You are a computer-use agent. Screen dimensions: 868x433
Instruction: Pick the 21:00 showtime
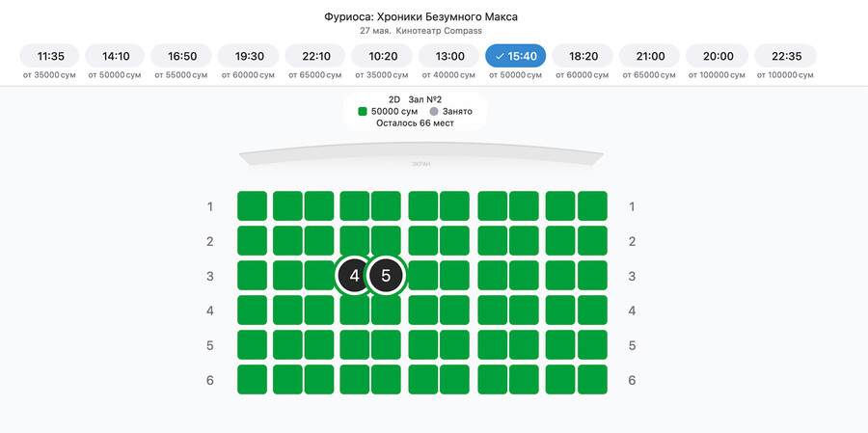tap(649, 56)
